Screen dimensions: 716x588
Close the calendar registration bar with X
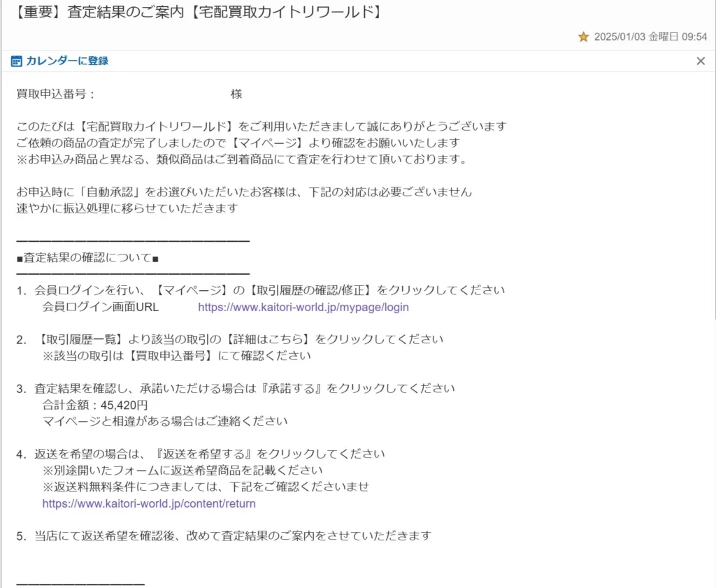(701, 61)
